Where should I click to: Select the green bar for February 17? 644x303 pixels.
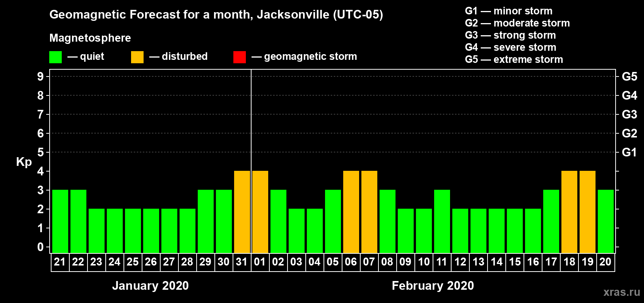pos(551,222)
